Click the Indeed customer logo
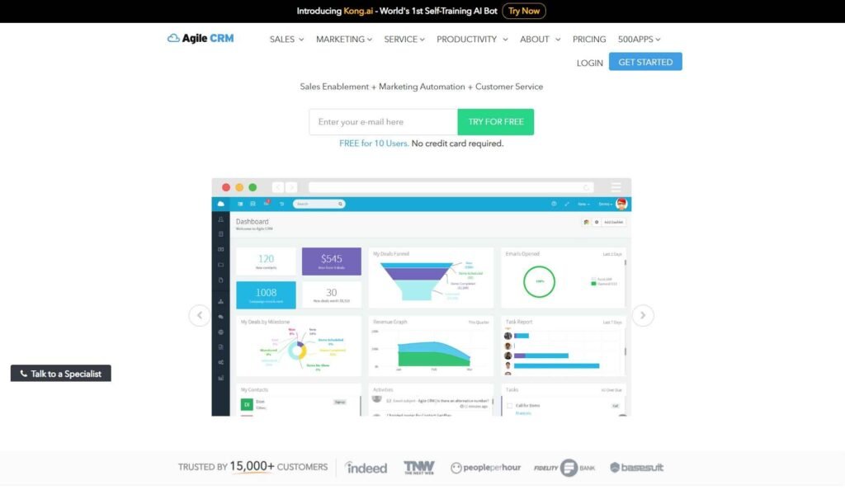This screenshot has height=504, width=845. pos(366,468)
